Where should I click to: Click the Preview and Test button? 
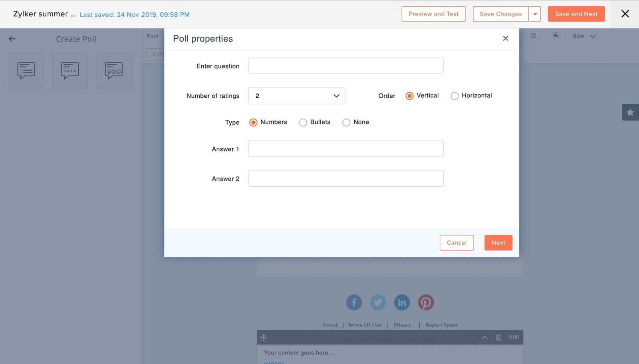click(433, 14)
